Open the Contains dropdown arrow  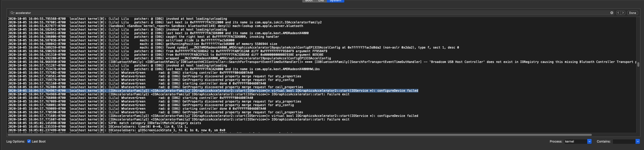pos(637,142)
